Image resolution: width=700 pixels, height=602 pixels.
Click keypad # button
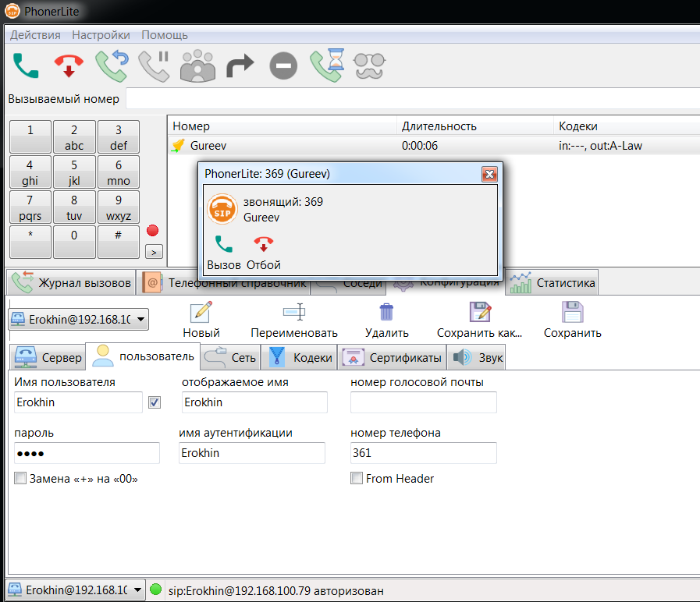(119, 242)
